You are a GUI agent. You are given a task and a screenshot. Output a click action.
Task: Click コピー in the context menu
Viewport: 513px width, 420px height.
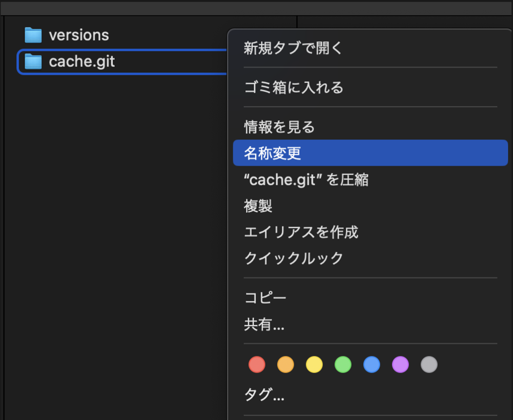265,298
